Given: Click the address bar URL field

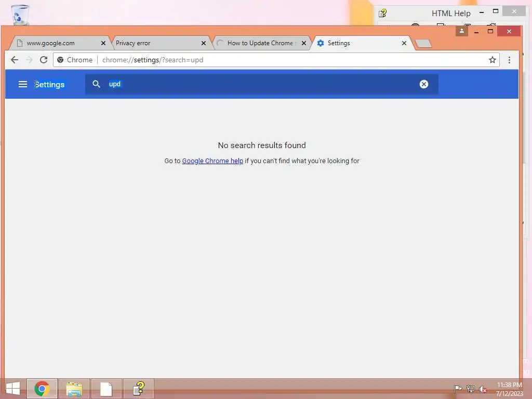Looking at the screenshot, I should coord(276,60).
